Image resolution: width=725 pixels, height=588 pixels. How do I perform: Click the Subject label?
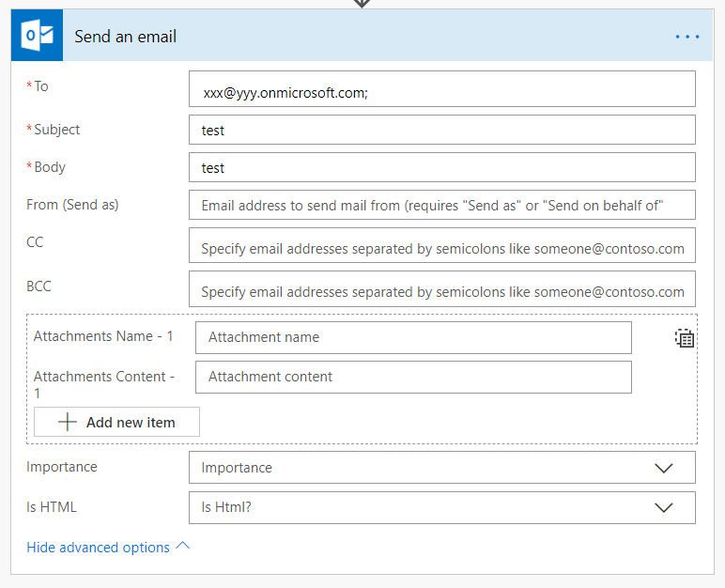point(57,130)
